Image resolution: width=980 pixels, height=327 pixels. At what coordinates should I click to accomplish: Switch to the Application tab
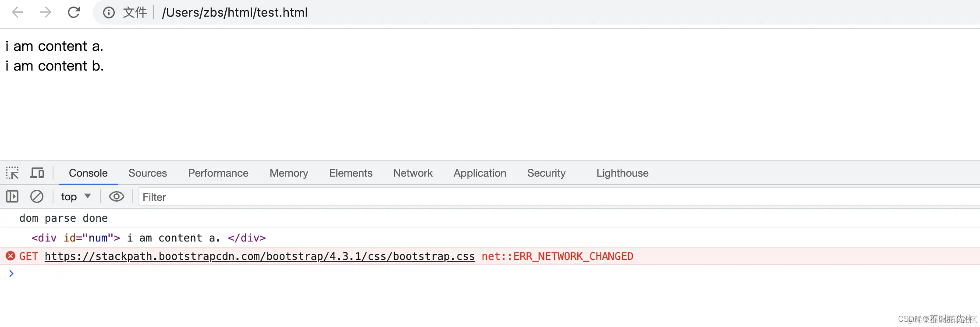[480, 173]
